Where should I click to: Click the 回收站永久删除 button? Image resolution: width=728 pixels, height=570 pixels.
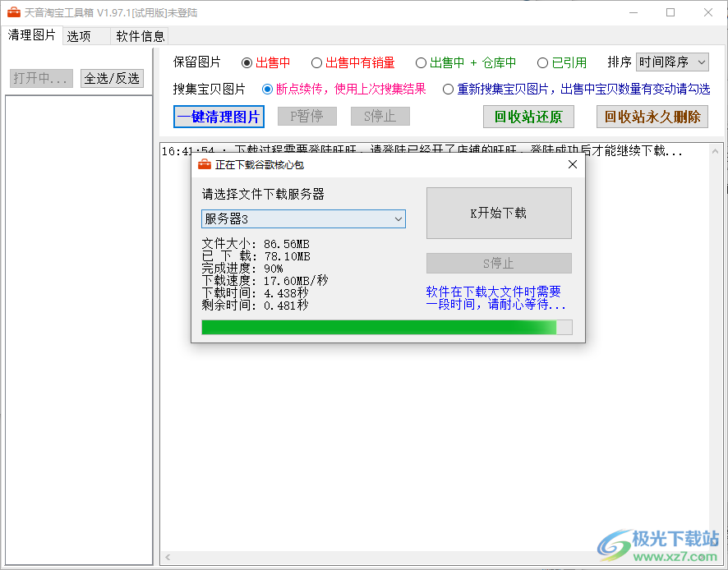pyautogui.click(x=652, y=117)
